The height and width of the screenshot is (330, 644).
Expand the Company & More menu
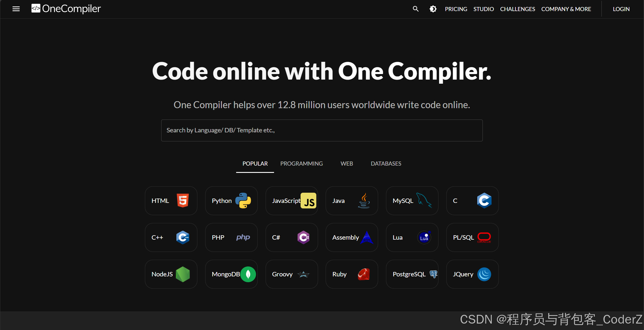pyautogui.click(x=566, y=9)
